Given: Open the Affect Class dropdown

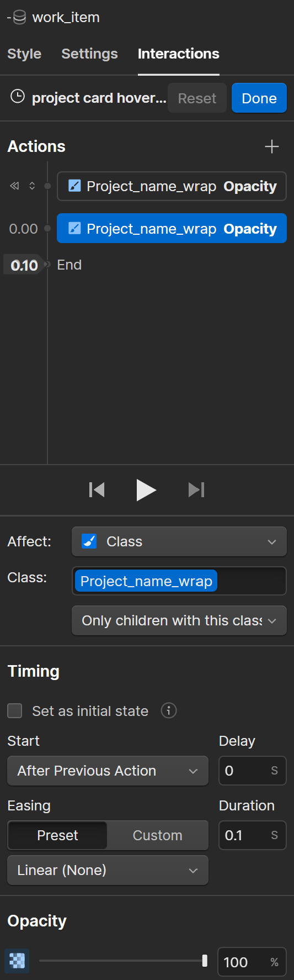Looking at the screenshot, I should 179,541.
